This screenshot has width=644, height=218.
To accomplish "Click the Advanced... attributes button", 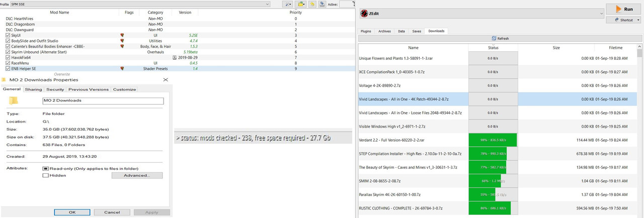I will (x=137, y=175).
